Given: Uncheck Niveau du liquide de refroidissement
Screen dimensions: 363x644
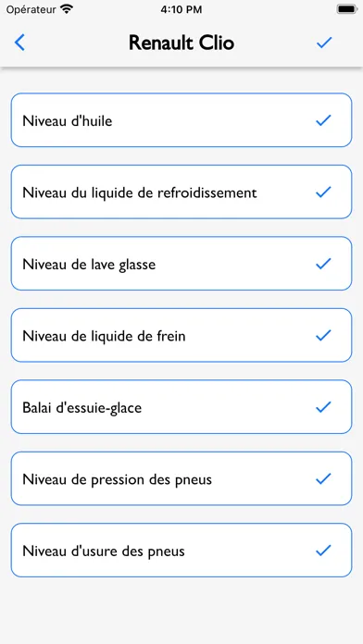Looking at the screenshot, I should [323, 192].
